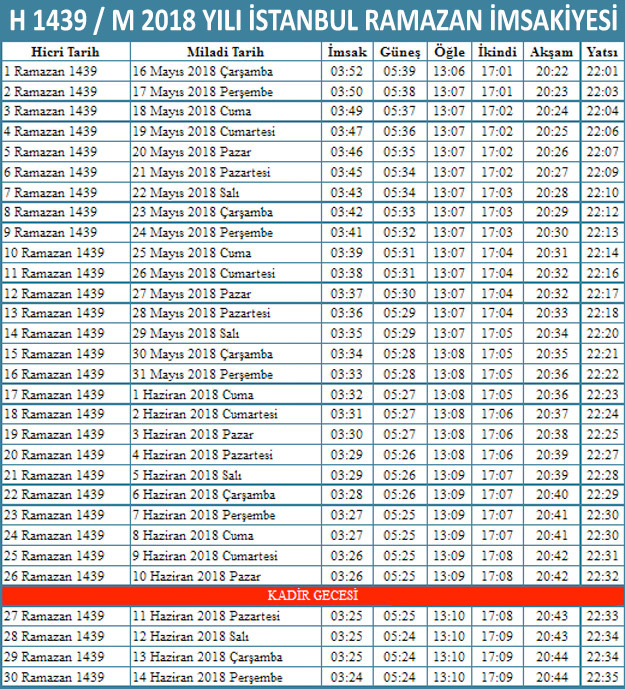Click the 30 Ramazan 1439 cell

[x=55, y=677]
